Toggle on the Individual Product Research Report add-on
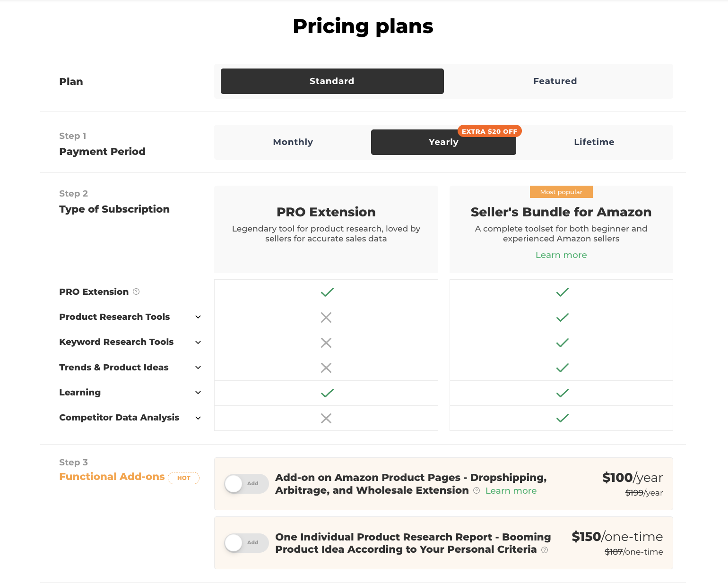728x583 pixels. click(246, 543)
